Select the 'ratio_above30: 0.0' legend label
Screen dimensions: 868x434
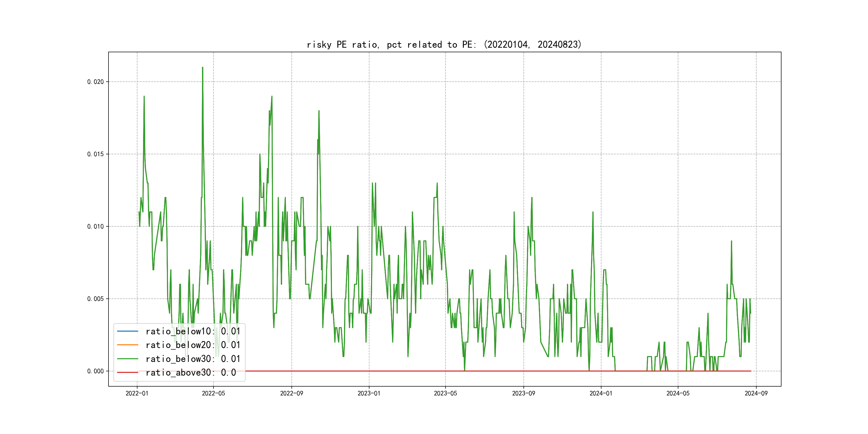(191, 372)
